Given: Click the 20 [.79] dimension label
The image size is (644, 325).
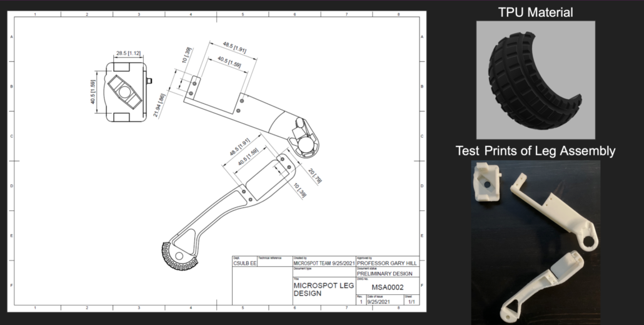Looking at the screenshot, I should point(315,176).
